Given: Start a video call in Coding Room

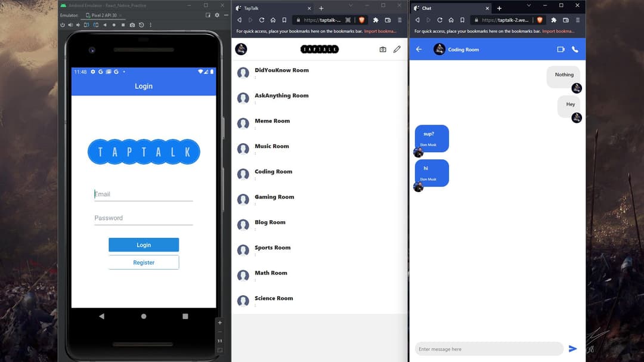Looking at the screenshot, I should click(x=561, y=49).
